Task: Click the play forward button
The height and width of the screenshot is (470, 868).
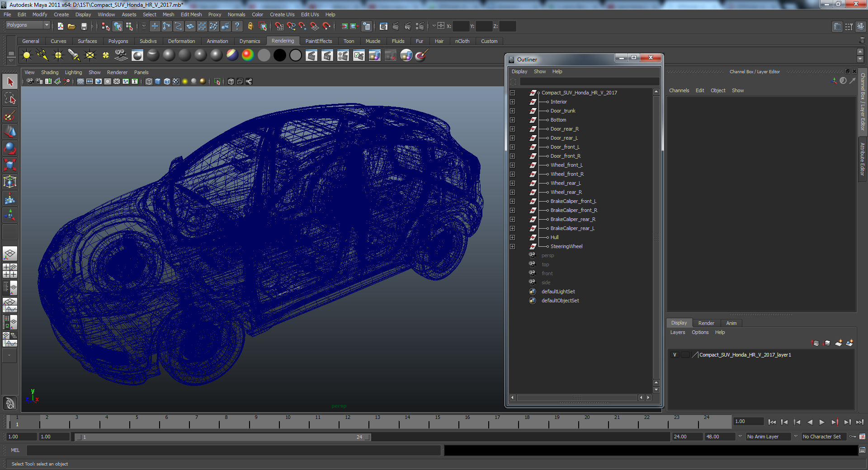Action: coord(822,422)
